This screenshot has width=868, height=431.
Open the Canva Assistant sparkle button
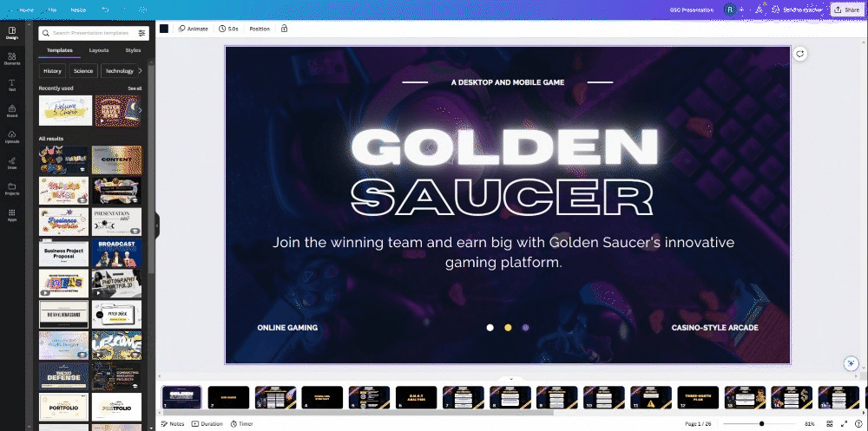pyautogui.click(x=851, y=363)
